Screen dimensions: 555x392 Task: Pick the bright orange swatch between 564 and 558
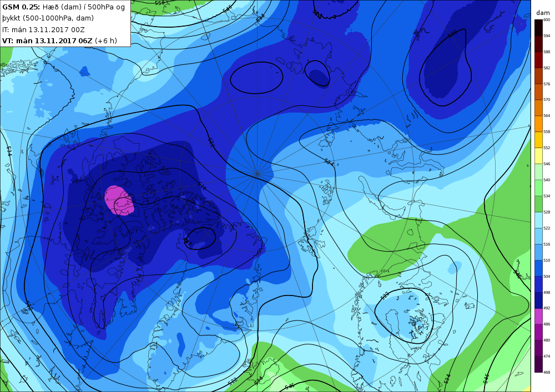[538, 124]
